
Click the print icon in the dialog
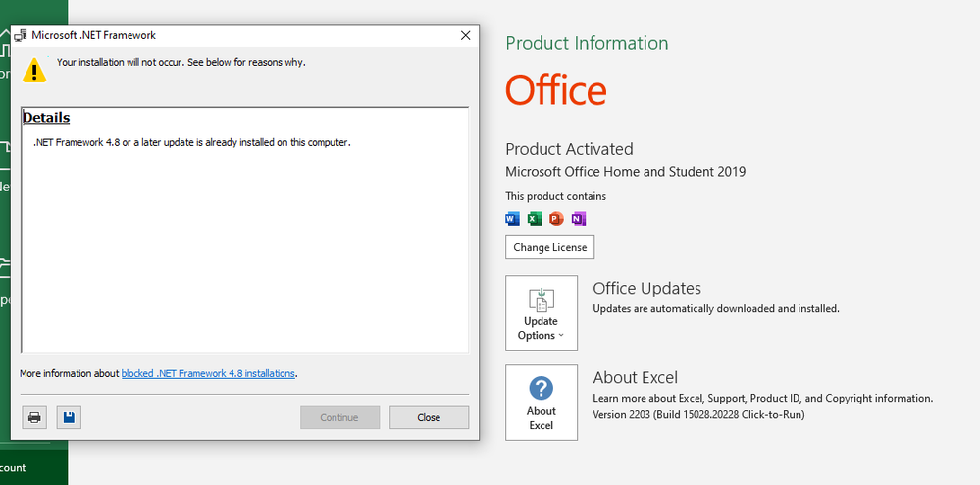click(34, 418)
